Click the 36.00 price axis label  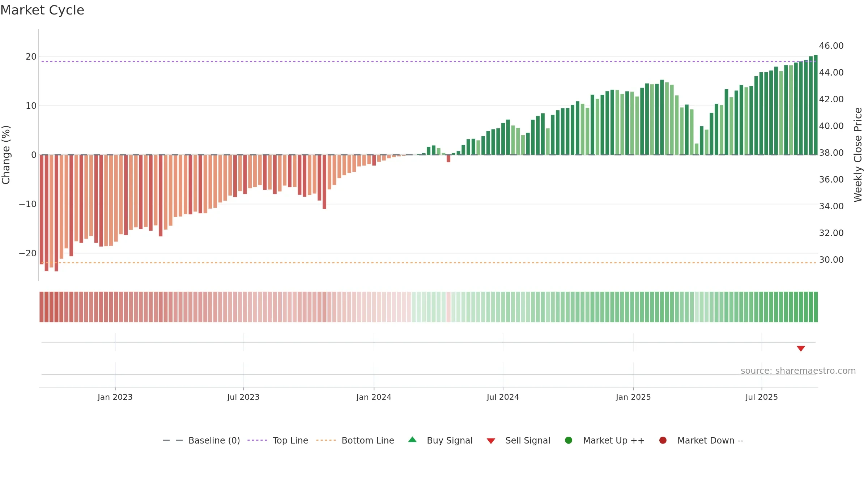[x=831, y=180]
